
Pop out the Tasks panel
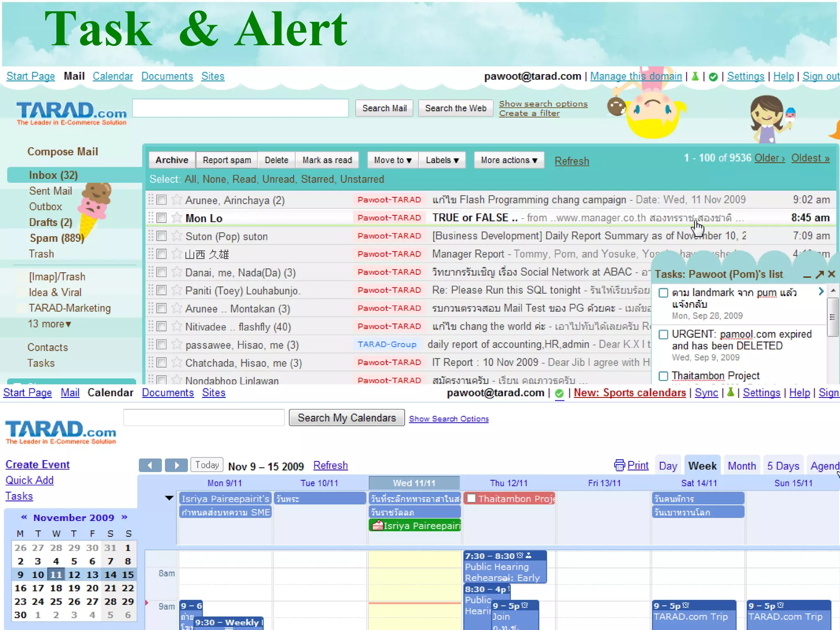819,274
